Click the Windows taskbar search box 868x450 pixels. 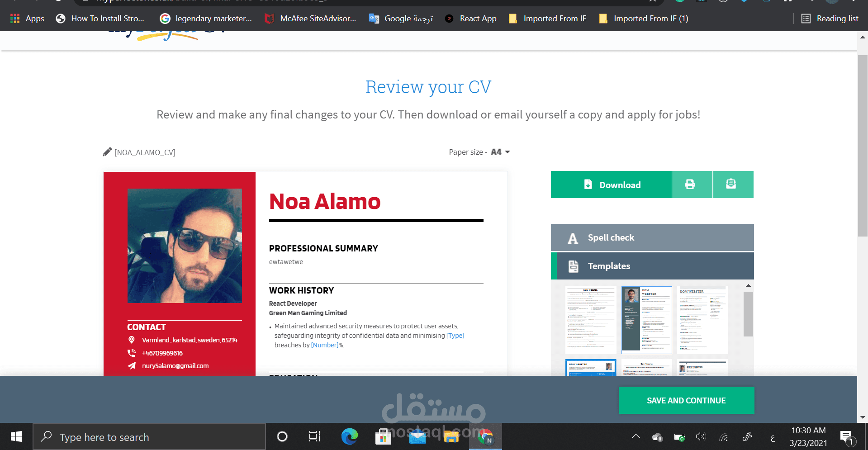pyautogui.click(x=149, y=437)
